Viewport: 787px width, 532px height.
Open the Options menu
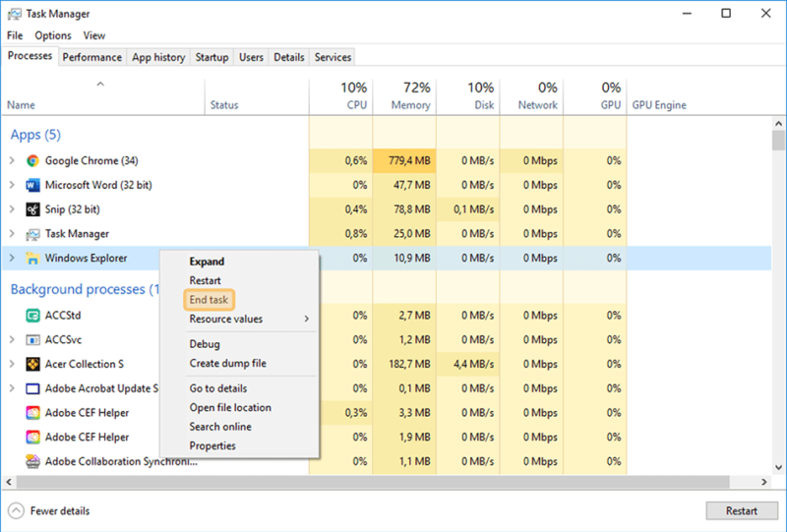tap(53, 35)
